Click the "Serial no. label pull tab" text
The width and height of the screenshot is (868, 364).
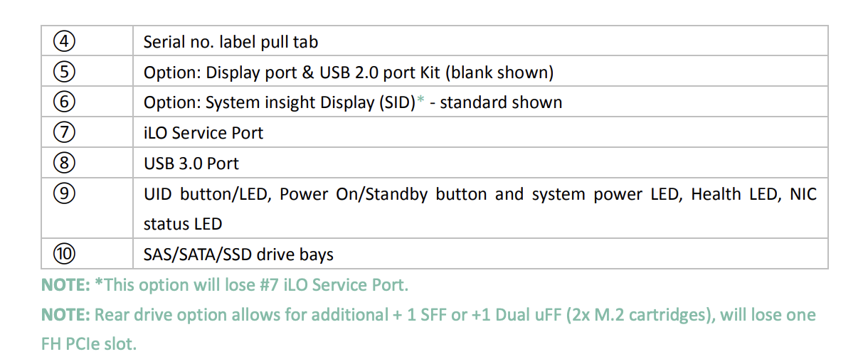pos(231,42)
